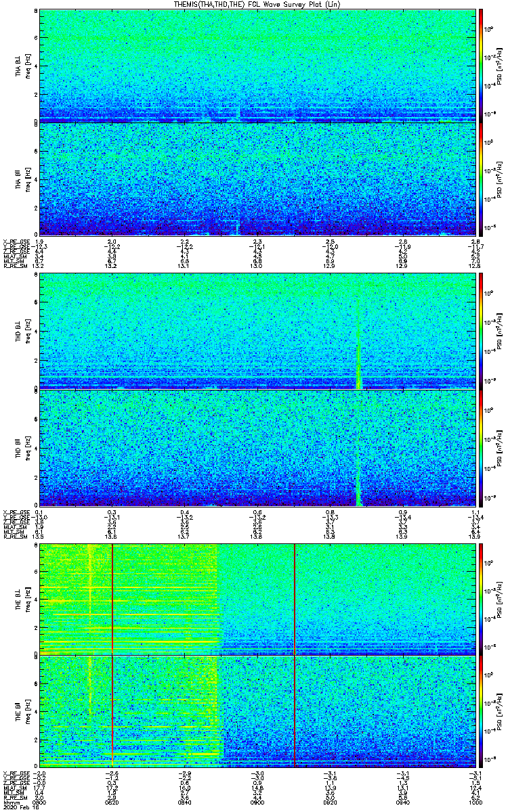Click the "THD B∥ freq [Hz]" axis label
This screenshot has height=812, width=508.
(23, 447)
